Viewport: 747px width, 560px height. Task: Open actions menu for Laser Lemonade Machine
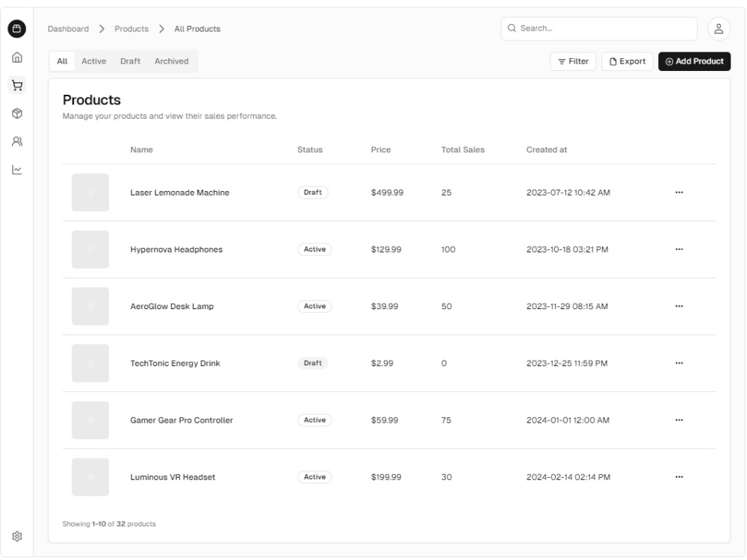pos(679,193)
